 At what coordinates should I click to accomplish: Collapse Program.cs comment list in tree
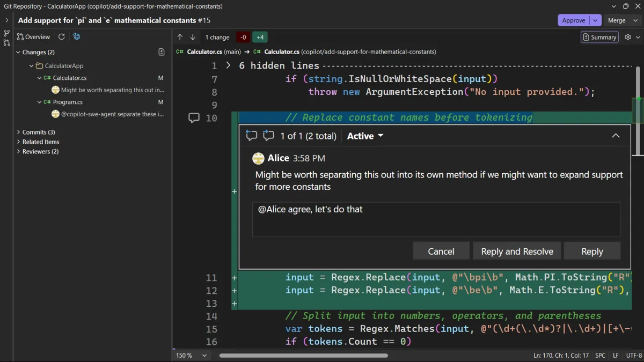[39, 102]
